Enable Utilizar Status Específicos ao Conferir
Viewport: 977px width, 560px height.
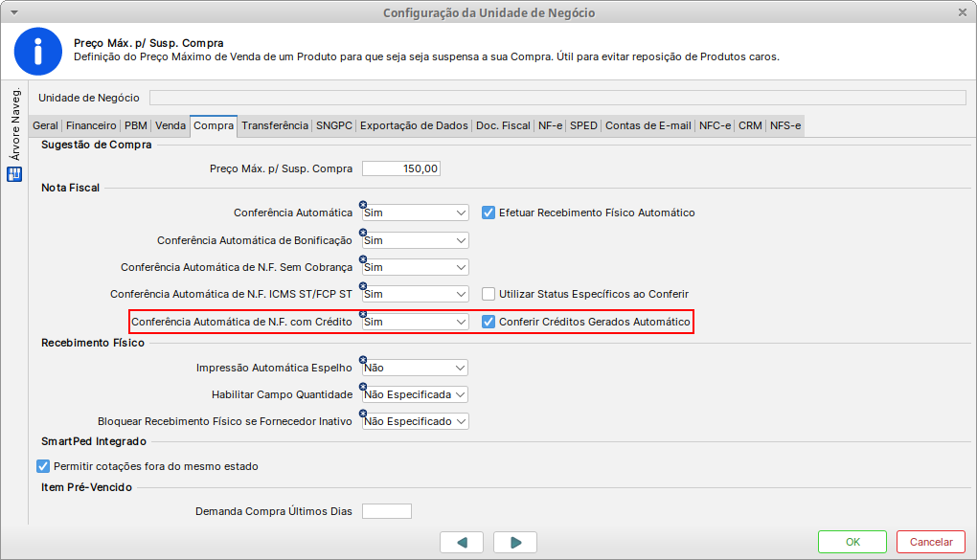click(488, 294)
